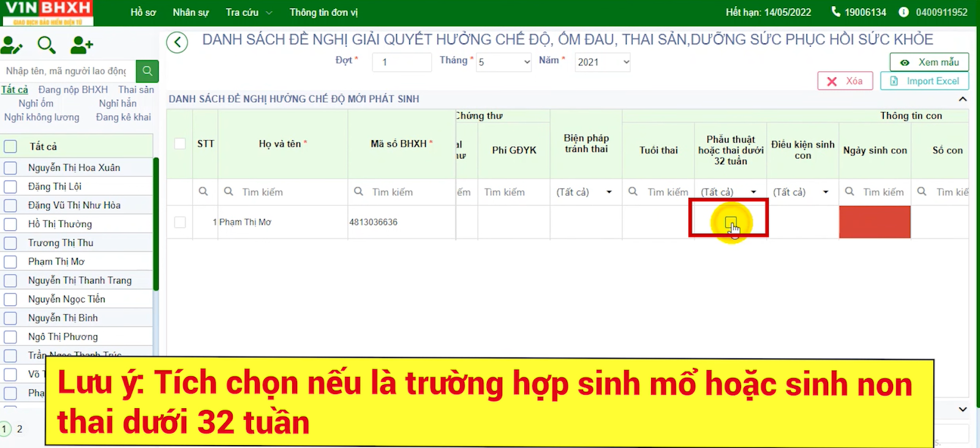
Task: Check the box for Hồ Thị Thường
Action: (x=10, y=224)
